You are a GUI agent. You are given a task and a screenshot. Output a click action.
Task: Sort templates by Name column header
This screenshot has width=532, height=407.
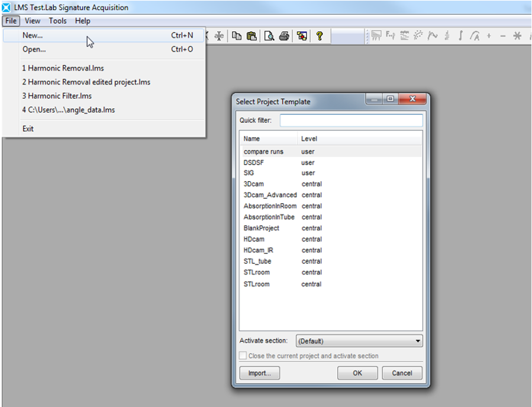click(269, 139)
